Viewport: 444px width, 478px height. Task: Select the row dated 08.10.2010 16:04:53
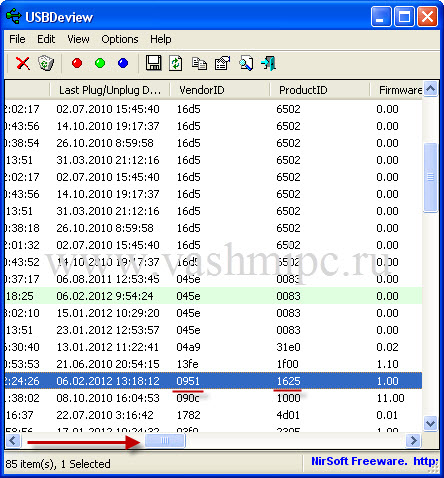(213, 398)
